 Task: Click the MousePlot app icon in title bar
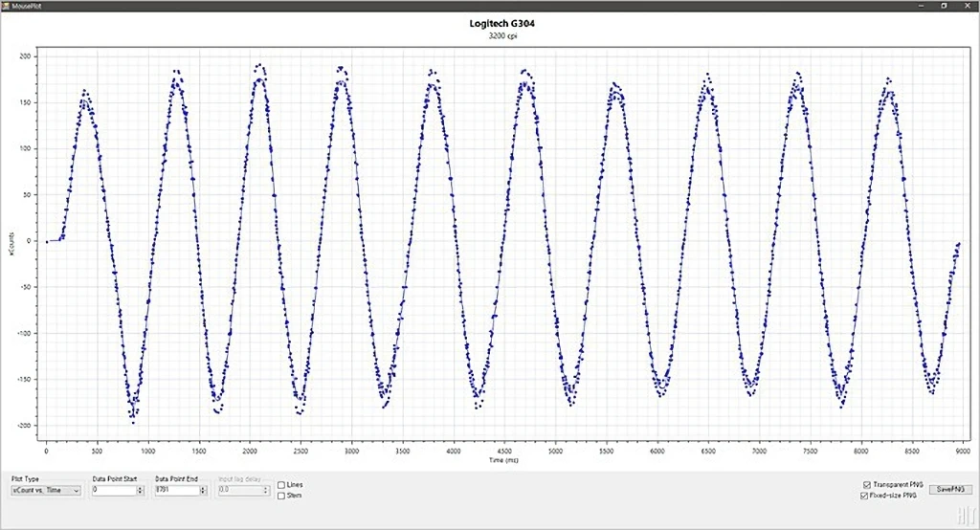7,6
